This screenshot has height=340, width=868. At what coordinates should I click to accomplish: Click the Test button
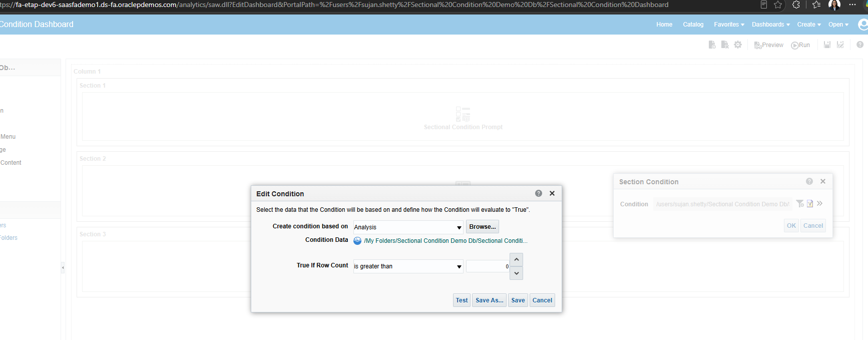tap(462, 300)
